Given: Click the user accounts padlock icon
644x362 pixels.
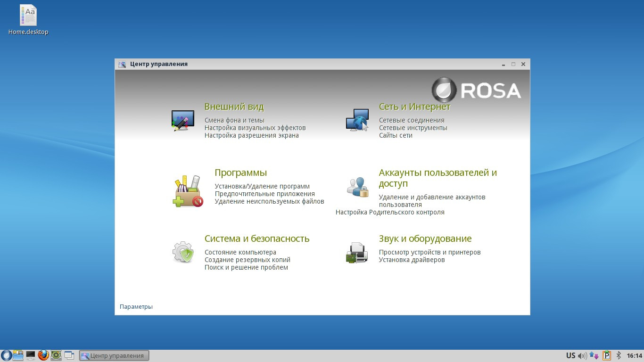Looking at the screenshot, I should 357,187.
